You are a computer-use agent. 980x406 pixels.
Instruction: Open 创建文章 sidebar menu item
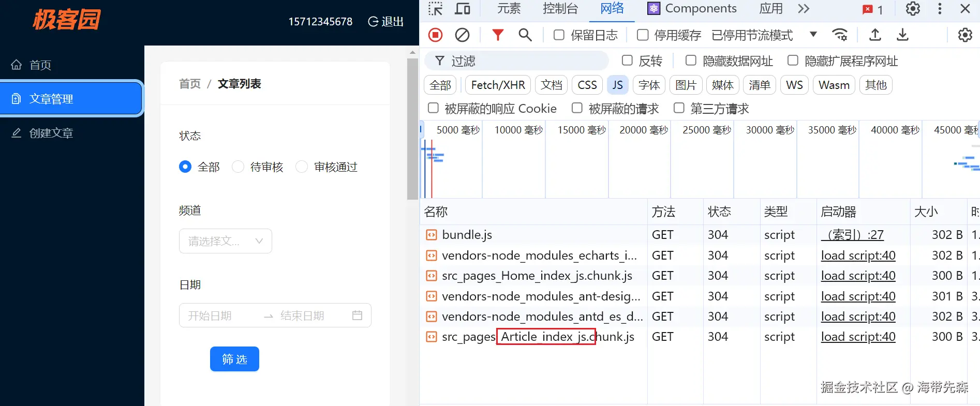click(x=72, y=133)
